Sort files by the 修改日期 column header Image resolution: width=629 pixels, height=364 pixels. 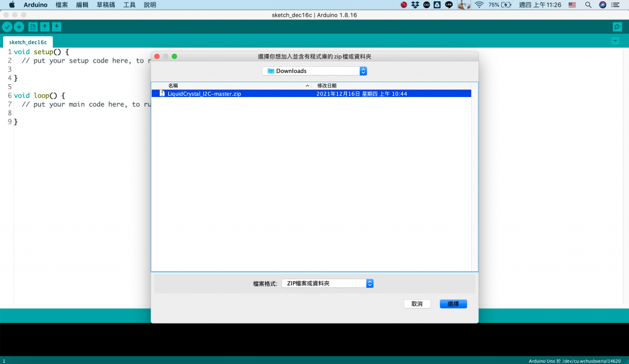click(x=327, y=86)
